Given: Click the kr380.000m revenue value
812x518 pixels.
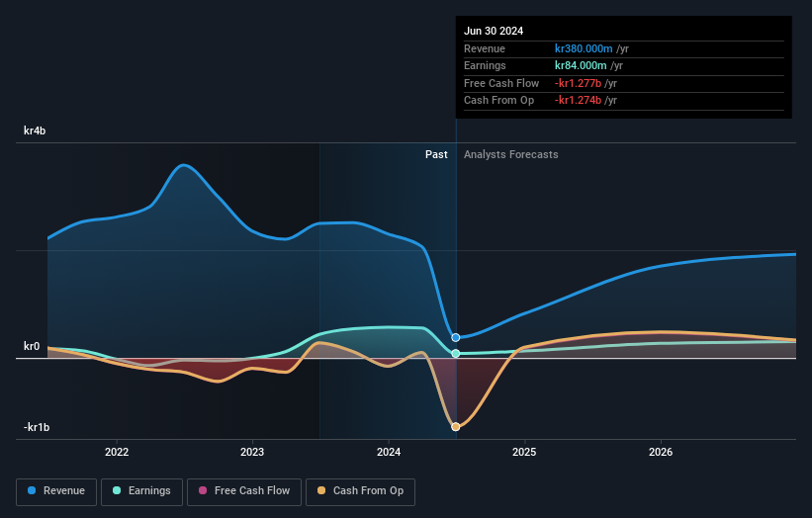Looking at the screenshot, I should coord(584,48).
